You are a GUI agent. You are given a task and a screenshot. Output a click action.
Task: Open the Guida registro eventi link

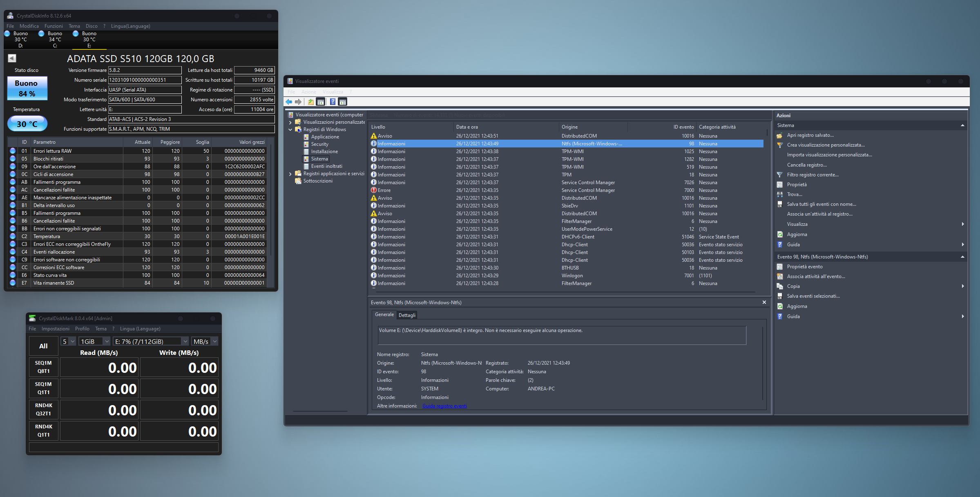coord(444,406)
